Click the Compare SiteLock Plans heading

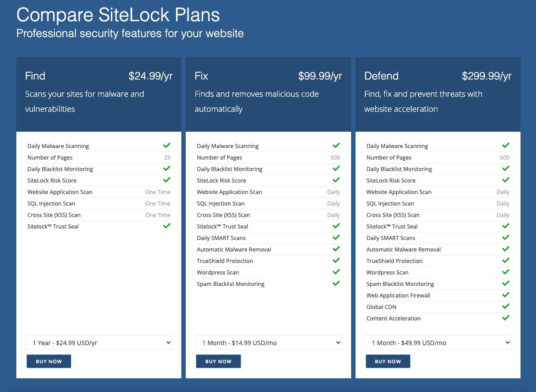click(118, 15)
